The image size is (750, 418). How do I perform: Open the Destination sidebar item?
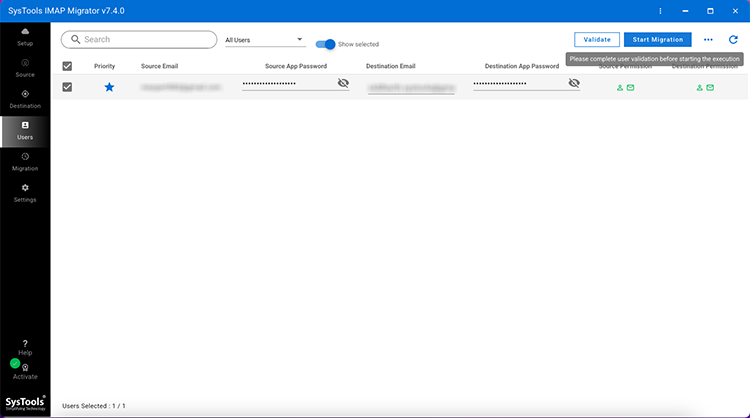point(25,99)
